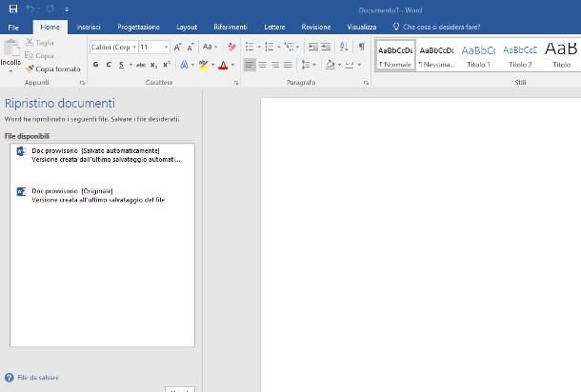Click the Sort A-Z icon
This screenshot has height=392, width=581.
(x=344, y=47)
